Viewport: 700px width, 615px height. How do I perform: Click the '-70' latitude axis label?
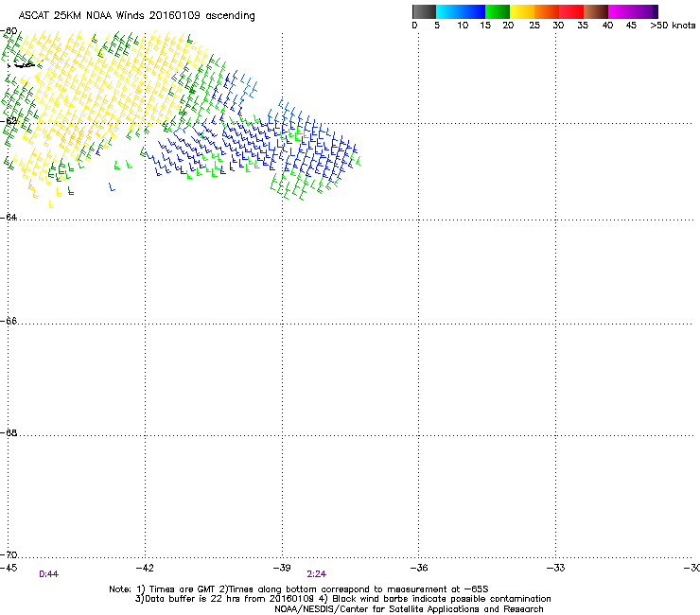pos(9,554)
